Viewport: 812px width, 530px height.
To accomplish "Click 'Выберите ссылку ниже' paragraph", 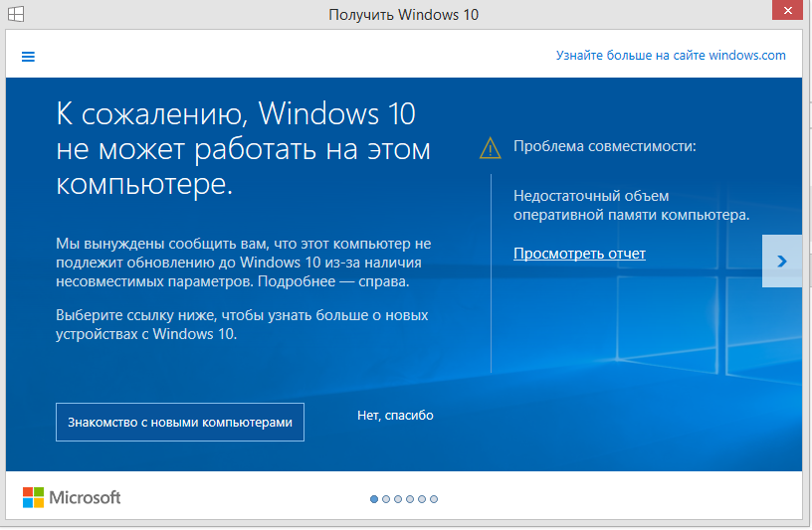I will click(x=242, y=324).
